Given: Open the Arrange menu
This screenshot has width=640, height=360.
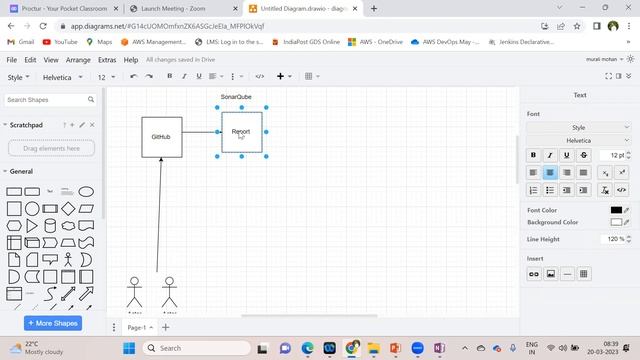Looking at the screenshot, I should point(78,60).
